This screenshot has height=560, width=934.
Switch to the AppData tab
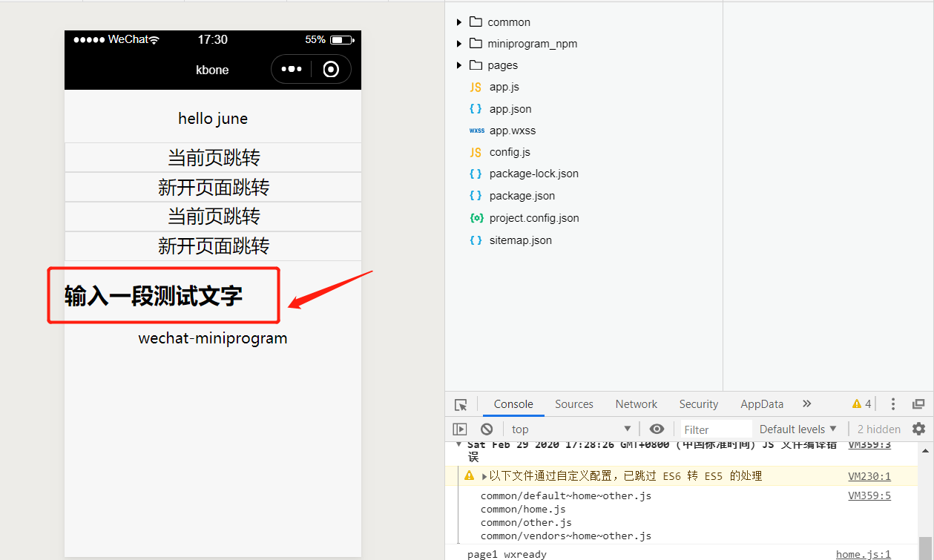(762, 404)
